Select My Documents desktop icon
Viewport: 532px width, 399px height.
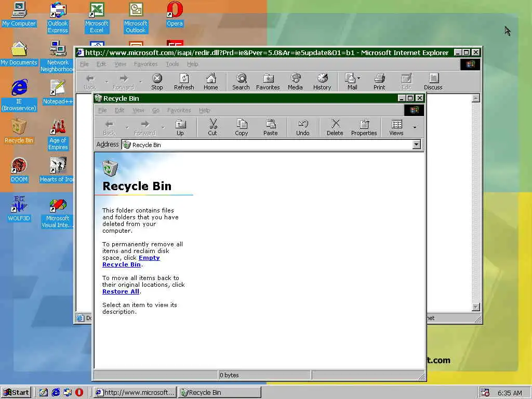pyautogui.click(x=19, y=54)
